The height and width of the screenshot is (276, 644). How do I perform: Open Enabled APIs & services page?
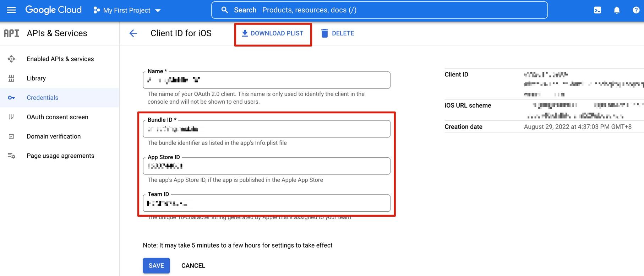60,59
